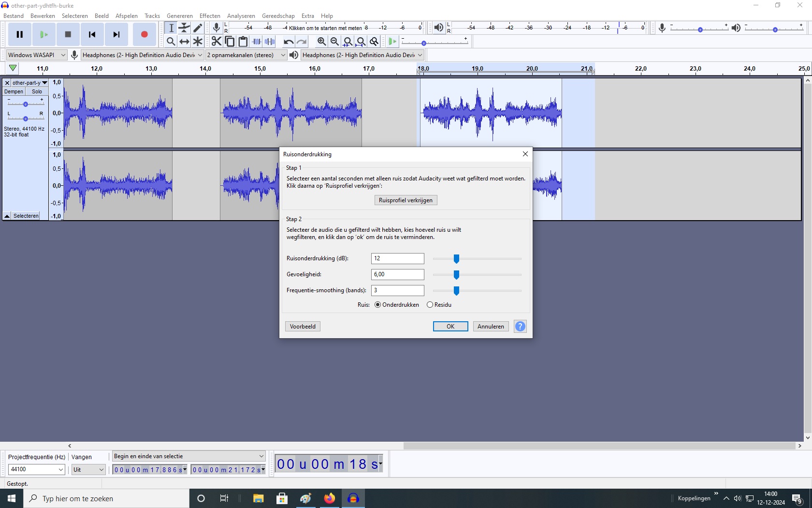The height and width of the screenshot is (508, 812).
Task: Open the Windows WASAPI host dropdown
Action: (x=36, y=55)
